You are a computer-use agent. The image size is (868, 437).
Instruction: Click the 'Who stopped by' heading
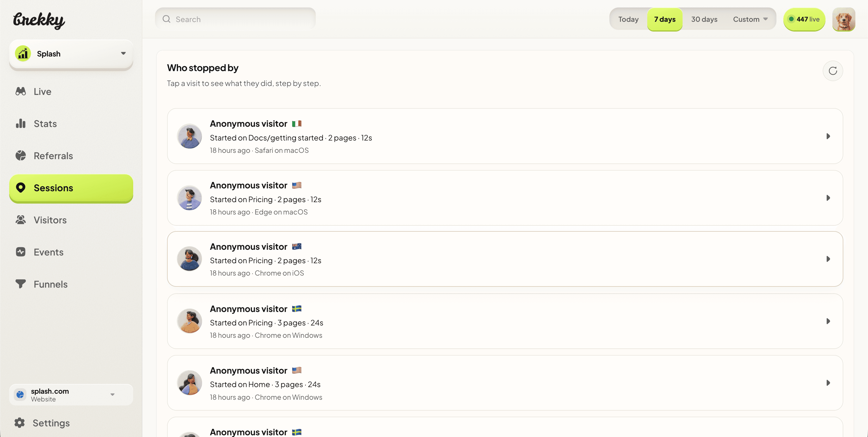point(203,68)
